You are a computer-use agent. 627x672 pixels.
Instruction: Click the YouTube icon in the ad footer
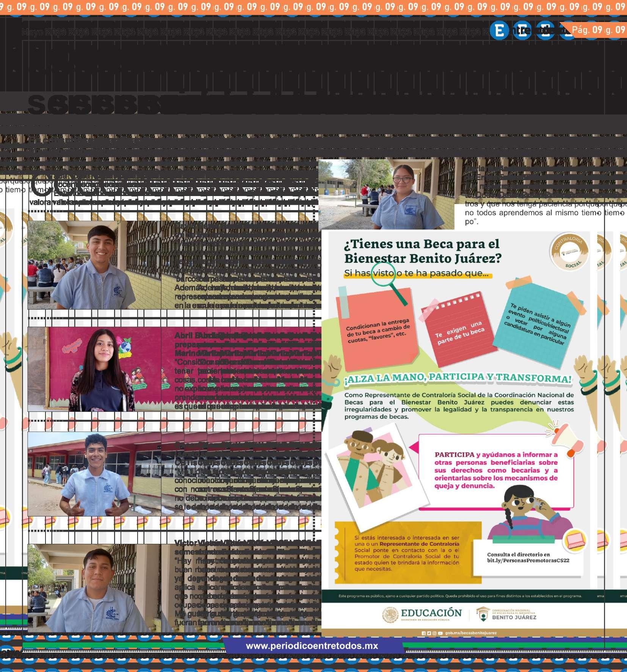point(440,633)
